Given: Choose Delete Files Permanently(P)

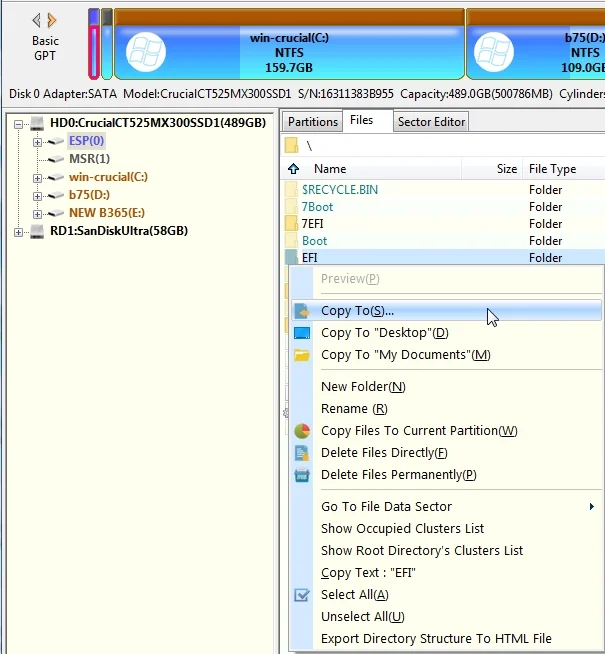Looking at the screenshot, I should click(446, 475).
